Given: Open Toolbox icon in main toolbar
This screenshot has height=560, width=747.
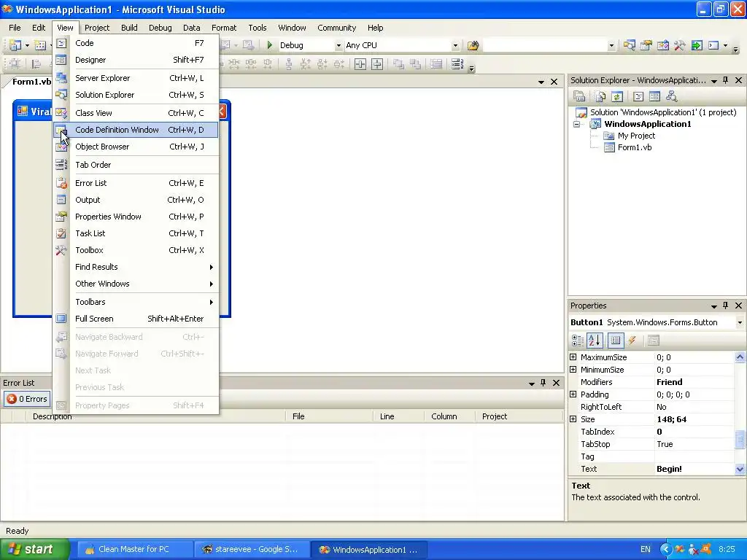Looking at the screenshot, I should pyautogui.click(x=680, y=46).
